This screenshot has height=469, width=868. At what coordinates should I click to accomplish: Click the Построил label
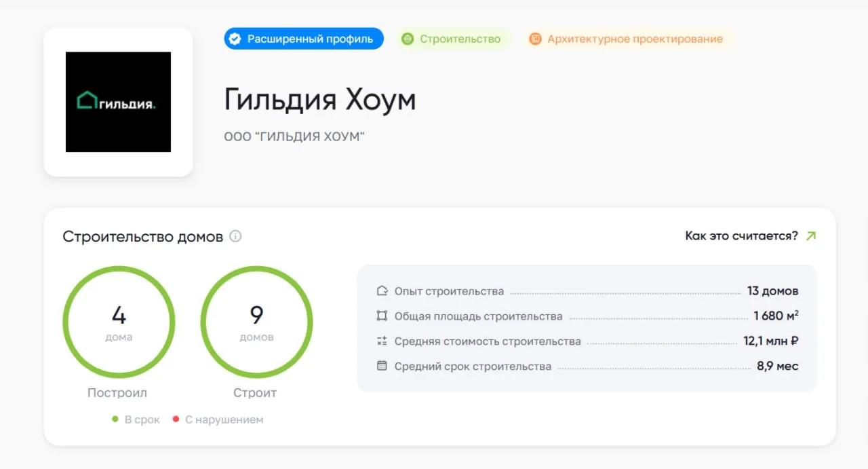click(117, 393)
